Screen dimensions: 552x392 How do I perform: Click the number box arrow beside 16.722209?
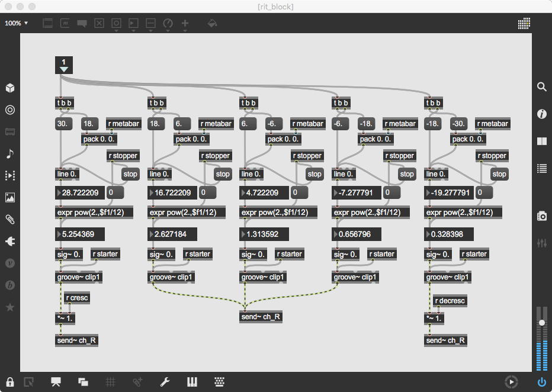click(x=152, y=192)
